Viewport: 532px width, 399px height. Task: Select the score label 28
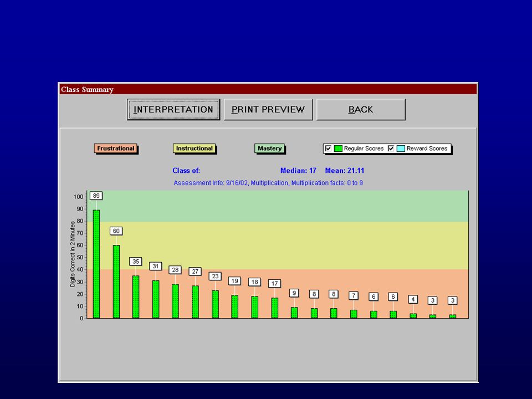tap(176, 270)
